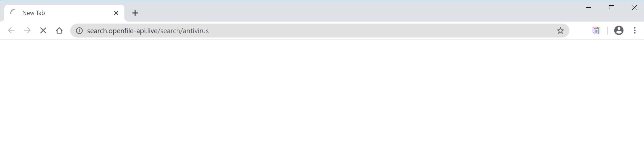This screenshot has height=159, width=644.
Task: Open the user profile avatar menu
Action: click(x=619, y=31)
